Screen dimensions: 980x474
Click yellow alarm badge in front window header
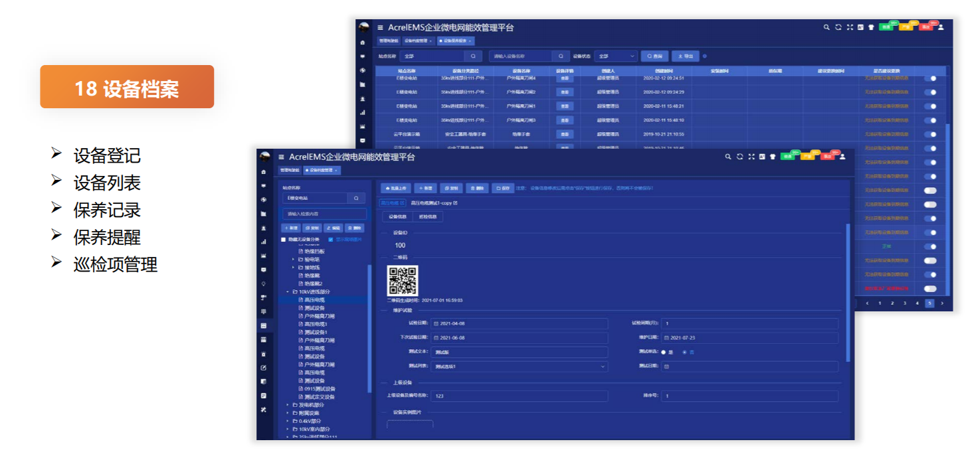pyautogui.click(x=807, y=156)
